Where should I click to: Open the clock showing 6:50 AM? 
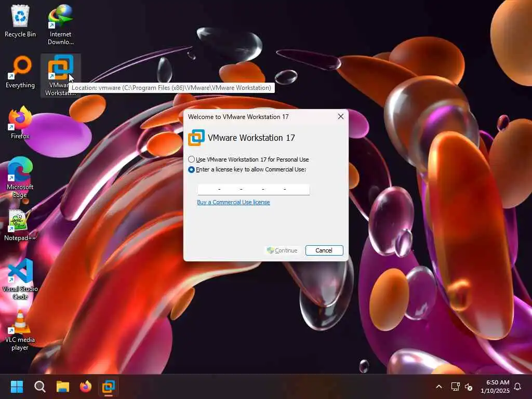click(x=495, y=387)
